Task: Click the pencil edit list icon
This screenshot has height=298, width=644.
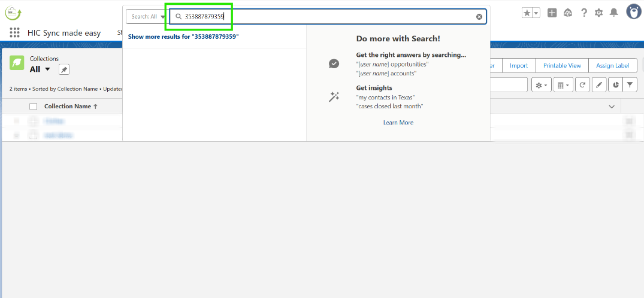Action: tap(599, 86)
